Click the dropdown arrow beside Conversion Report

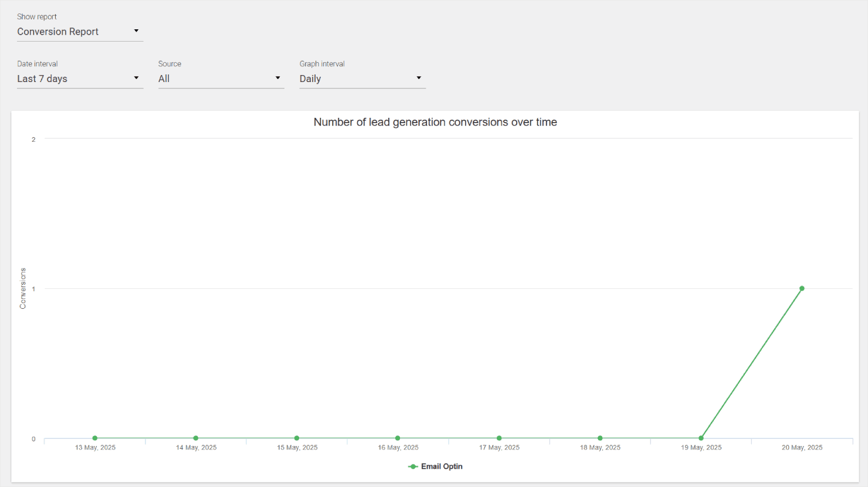[x=136, y=30]
